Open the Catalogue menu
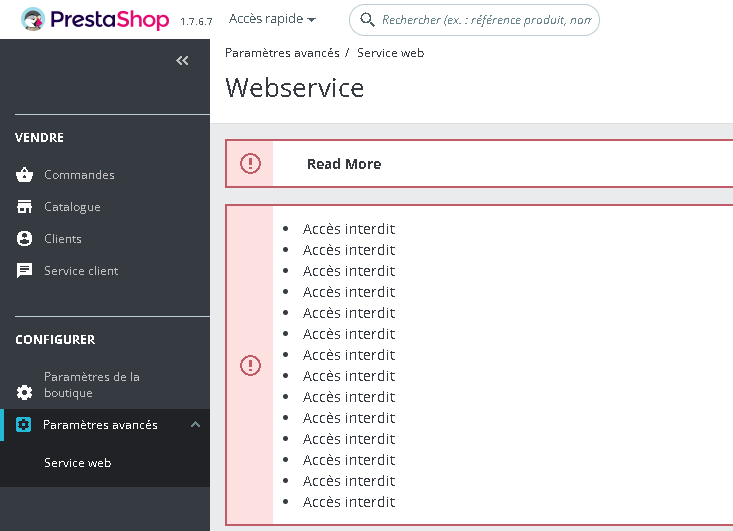 [72, 207]
